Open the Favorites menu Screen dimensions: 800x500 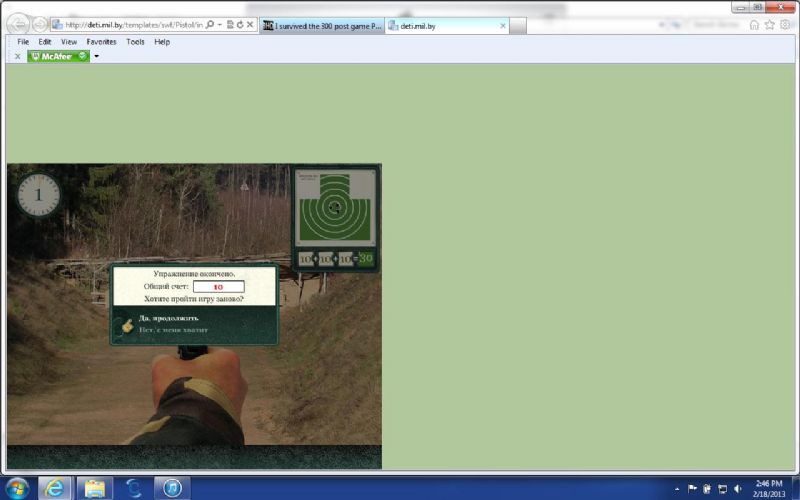click(101, 42)
